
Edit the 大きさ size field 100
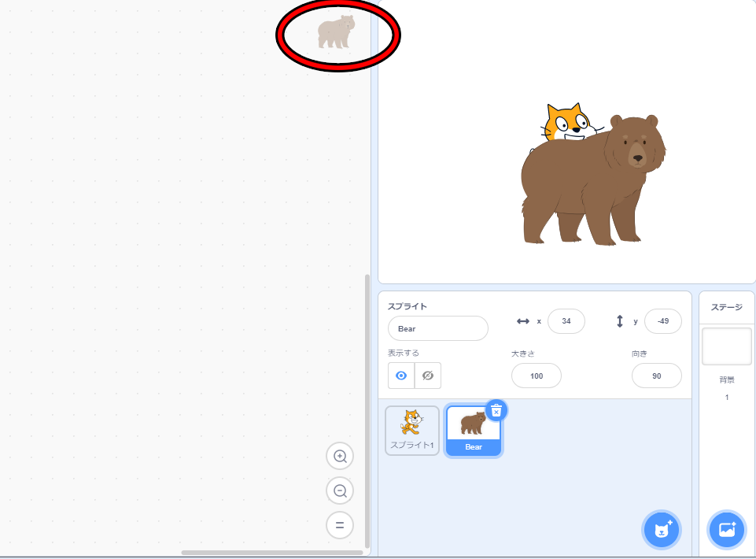click(x=537, y=376)
